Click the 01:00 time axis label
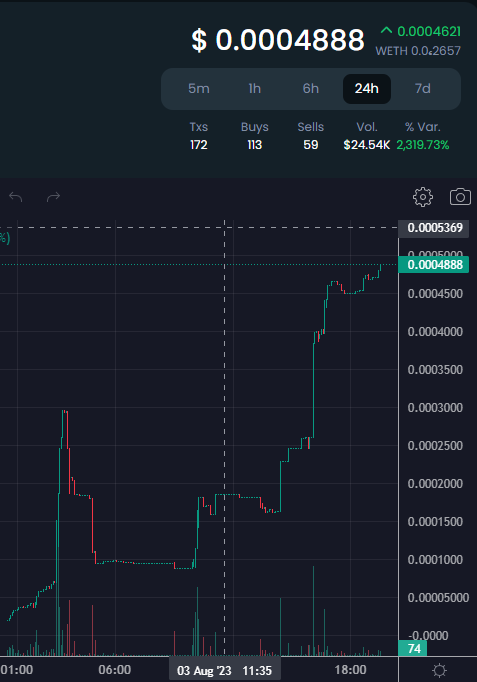 point(17,670)
